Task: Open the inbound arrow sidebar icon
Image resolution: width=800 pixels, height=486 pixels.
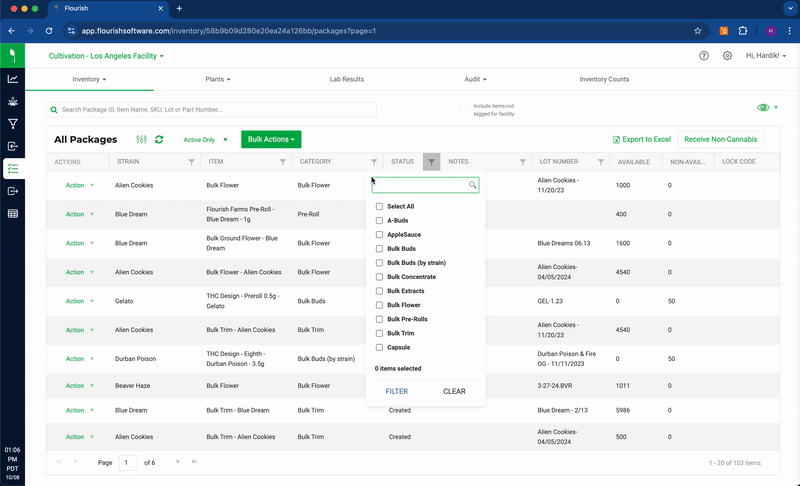Action: (x=13, y=146)
